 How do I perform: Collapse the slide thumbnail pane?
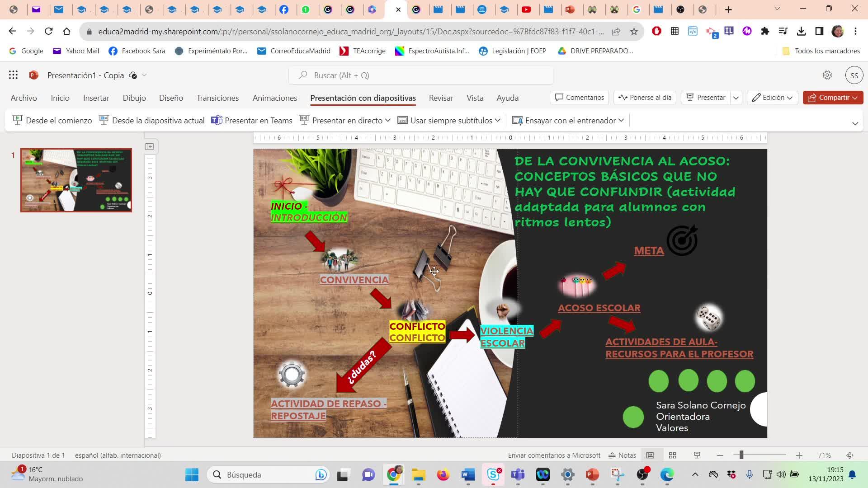pyautogui.click(x=150, y=146)
